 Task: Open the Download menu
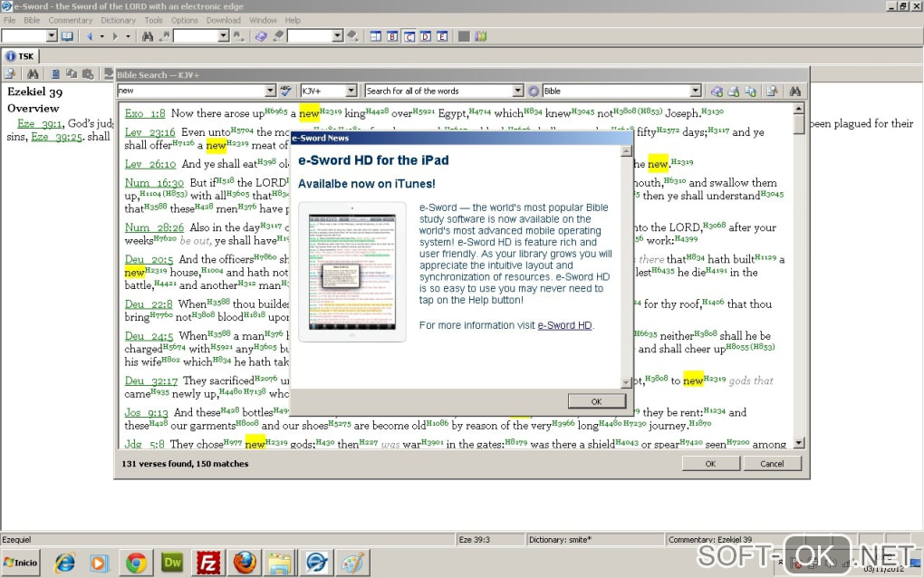(224, 20)
